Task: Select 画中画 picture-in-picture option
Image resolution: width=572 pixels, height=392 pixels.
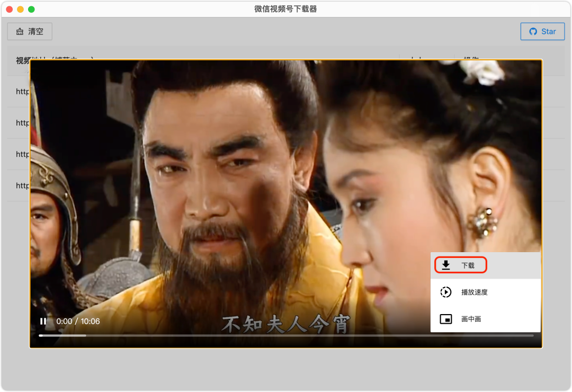Action: coord(486,319)
